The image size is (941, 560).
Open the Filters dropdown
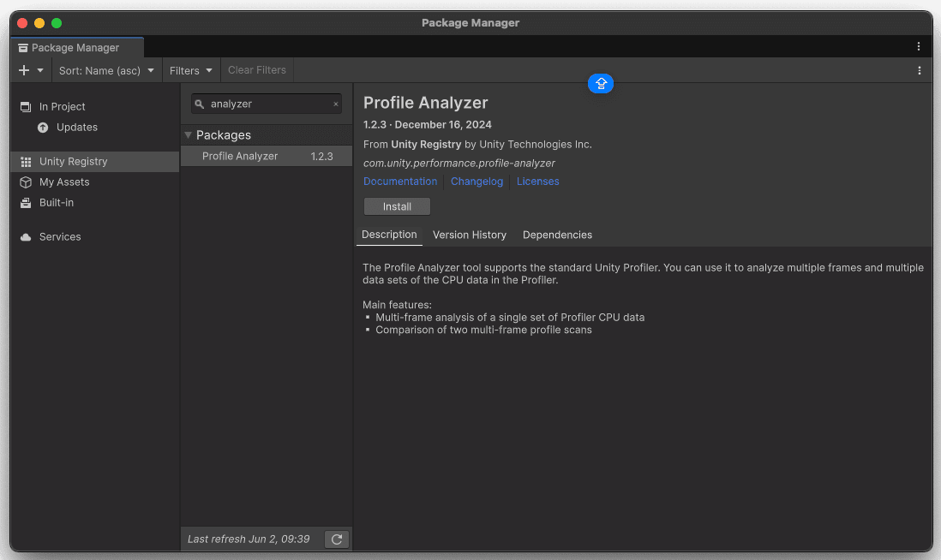[190, 70]
